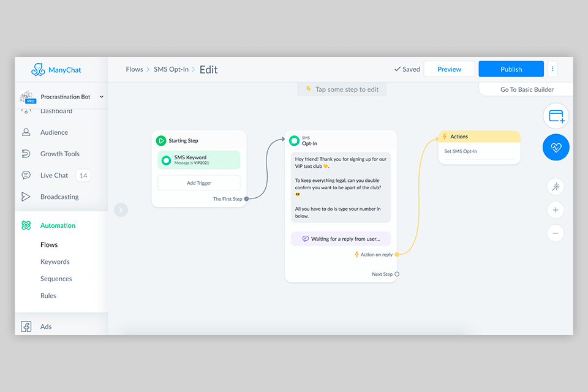Publish the flow

pyautogui.click(x=511, y=69)
